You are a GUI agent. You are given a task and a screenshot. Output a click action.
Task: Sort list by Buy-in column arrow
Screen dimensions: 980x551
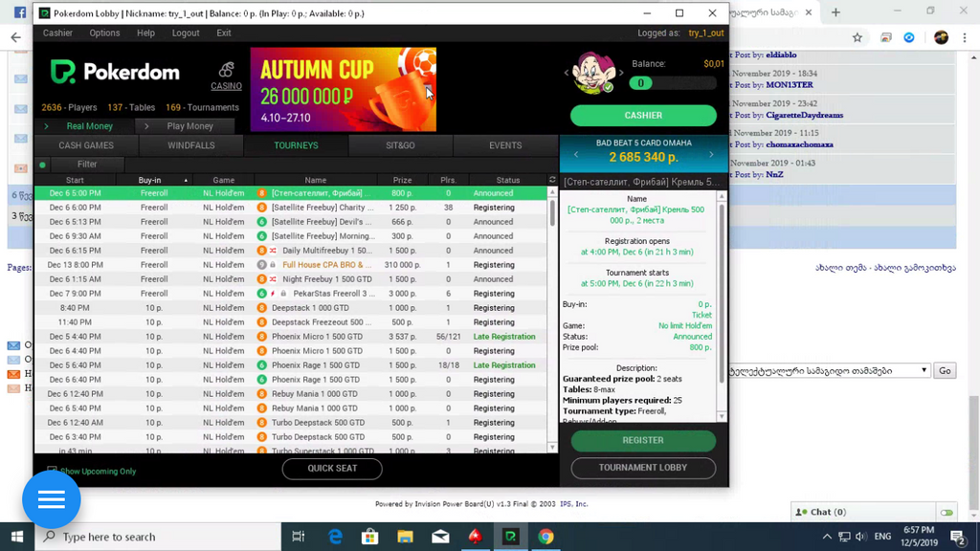[x=186, y=181]
